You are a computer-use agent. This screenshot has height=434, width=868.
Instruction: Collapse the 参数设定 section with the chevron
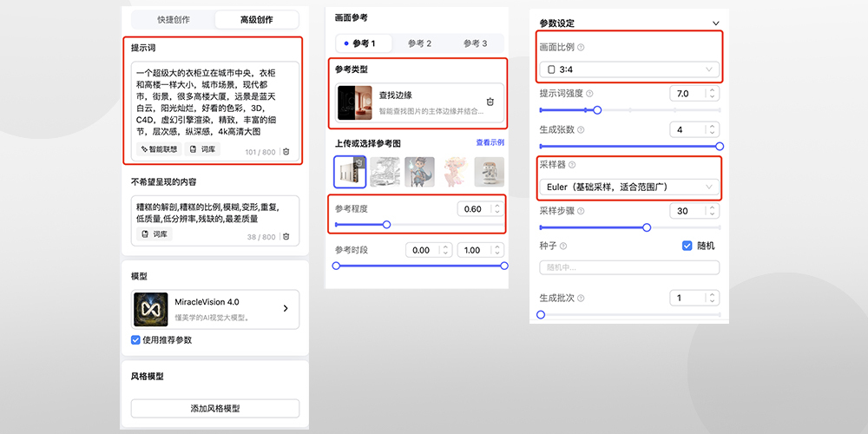(x=716, y=23)
